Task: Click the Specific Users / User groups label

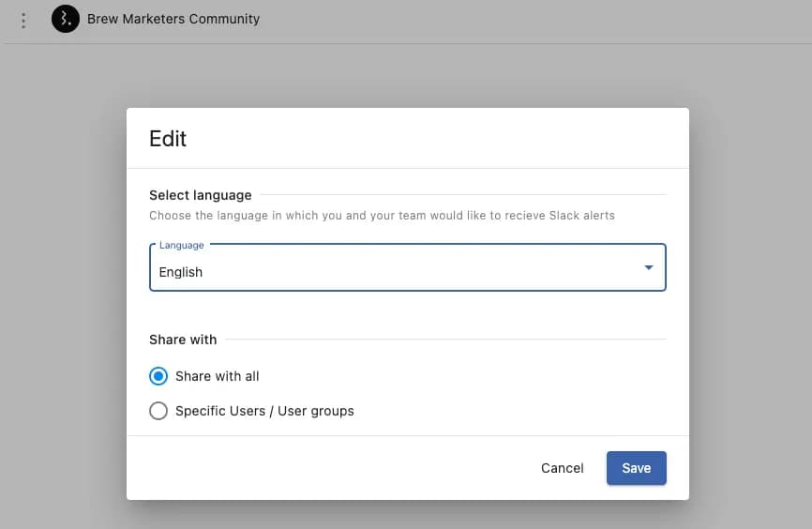Action: [264, 411]
